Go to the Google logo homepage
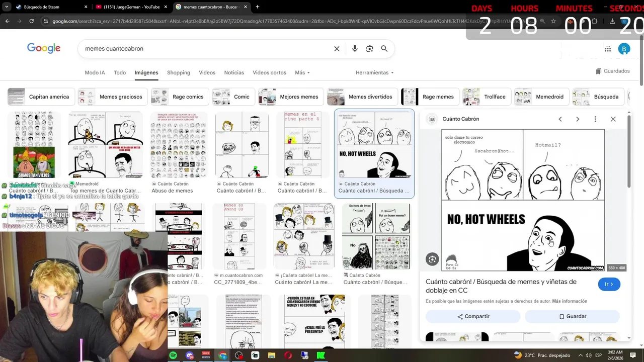Screen dimensions: 644x362 [x=44, y=48]
